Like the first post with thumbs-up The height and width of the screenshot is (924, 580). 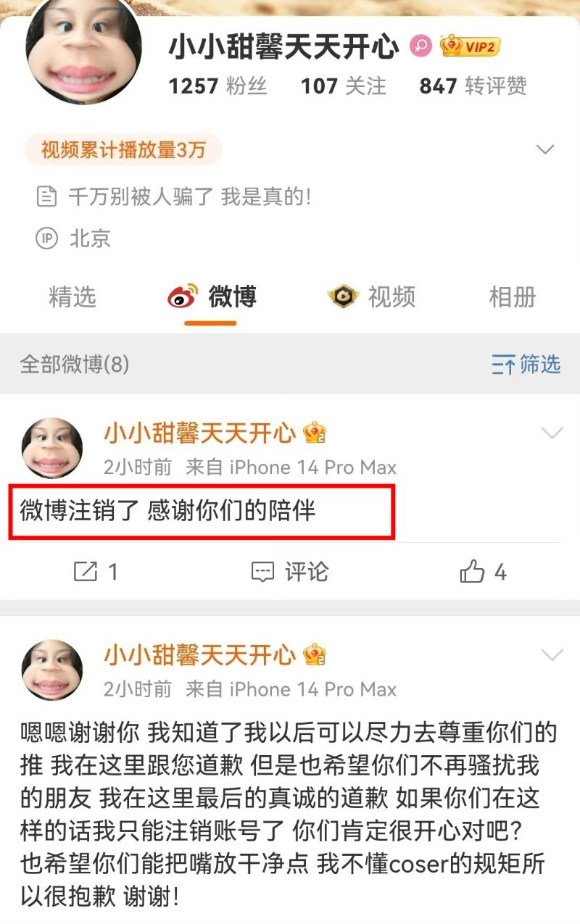click(472, 572)
